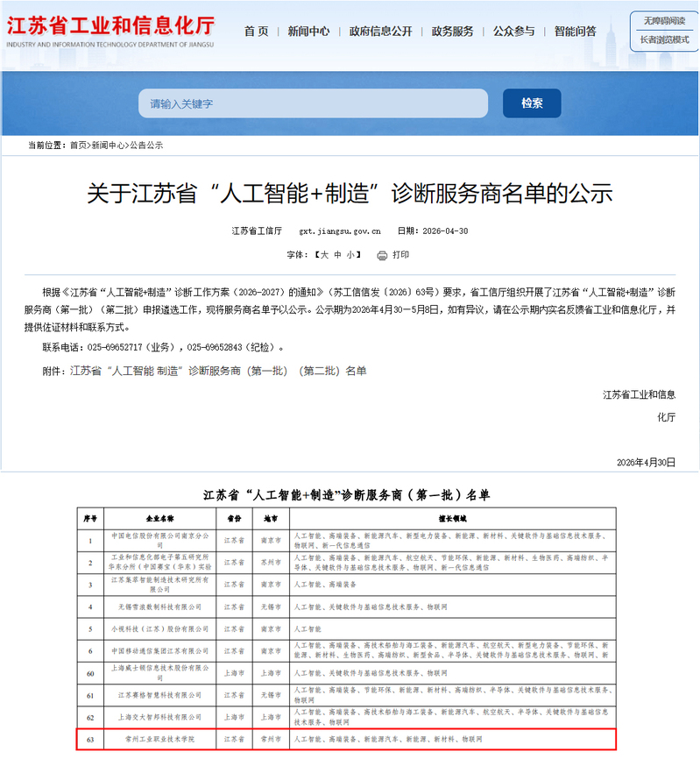This screenshot has width=700, height=759.
Task: Click the cell 中国移动通信集团江苏有限公司
Action: pyautogui.click(x=159, y=651)
